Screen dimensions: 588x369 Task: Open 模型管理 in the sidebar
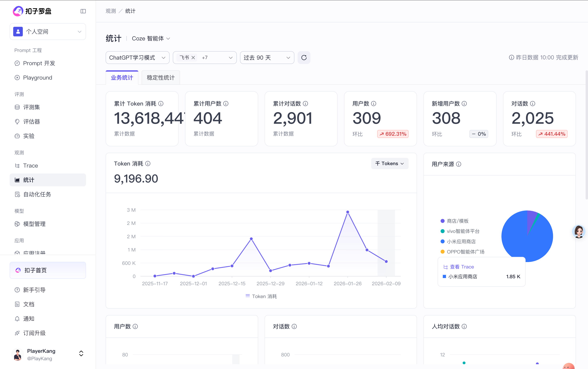pos(34,224)
